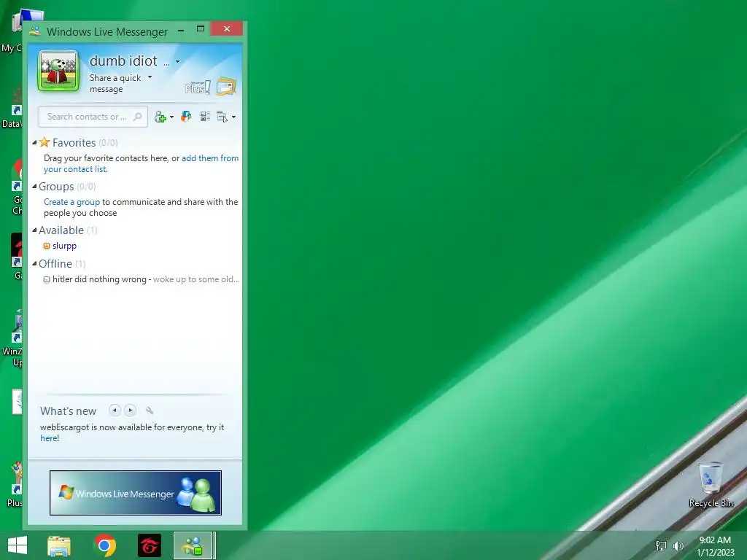Viewport: 747px width, 560px height.
Task: Click the Favorites section heading
Action: click(74, 142)
